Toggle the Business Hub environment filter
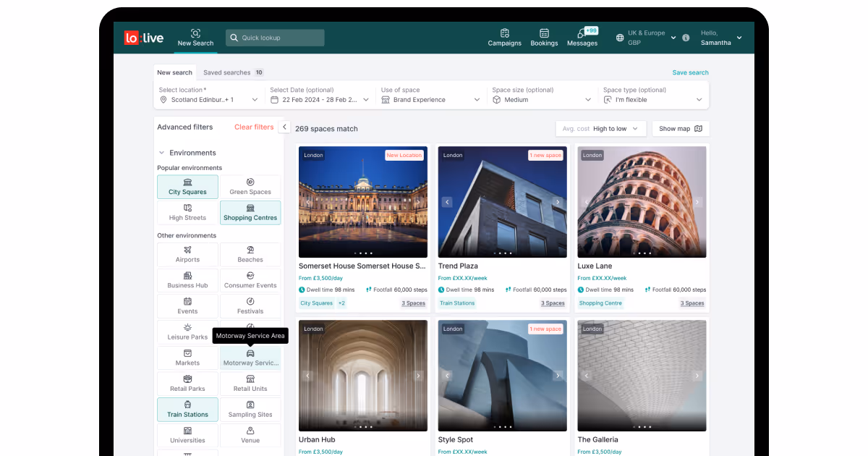The width and height of the screenshot is (868, 456). (x=187, y=280)
